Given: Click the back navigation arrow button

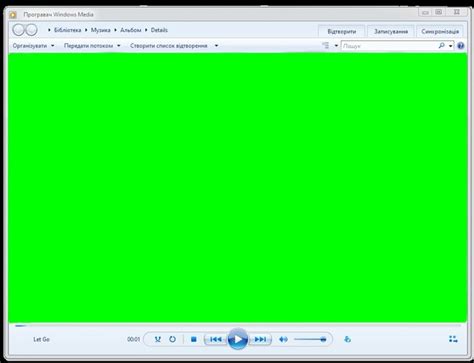Looking at the screenshot, I should click(19, 30).
